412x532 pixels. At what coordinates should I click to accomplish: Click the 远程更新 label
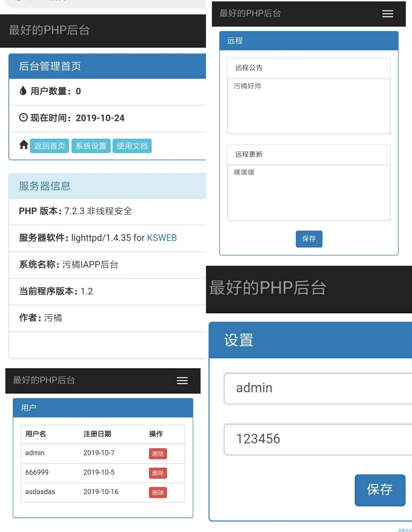point(249,154)
